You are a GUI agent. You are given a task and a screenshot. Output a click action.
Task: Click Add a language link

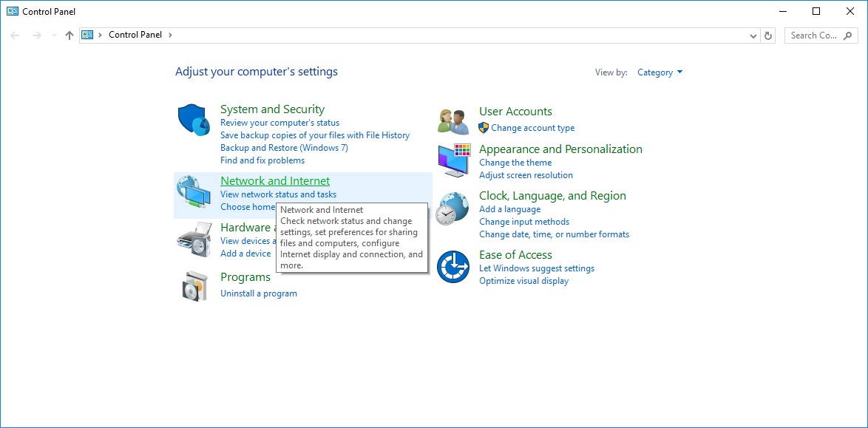pyautogui.click(x=510, y=209)
